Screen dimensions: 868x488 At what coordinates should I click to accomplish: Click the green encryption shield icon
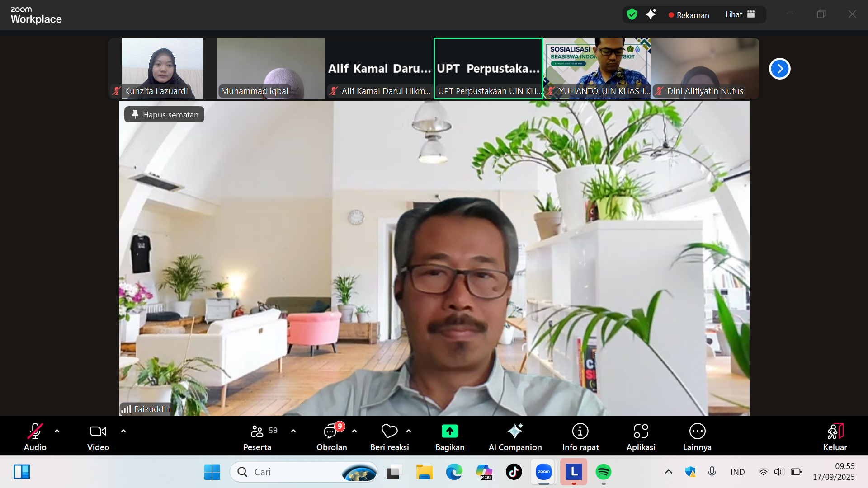tap(632, 14)
